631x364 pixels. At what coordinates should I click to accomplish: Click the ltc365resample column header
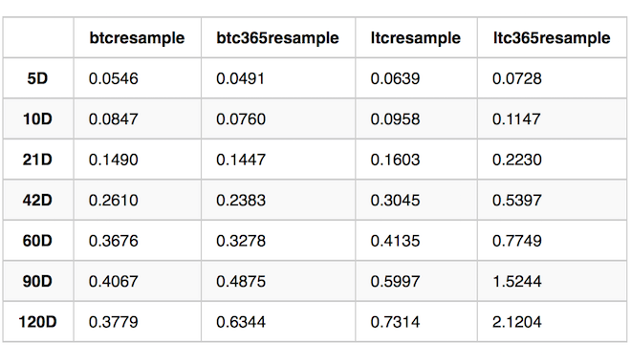[552, 38]
